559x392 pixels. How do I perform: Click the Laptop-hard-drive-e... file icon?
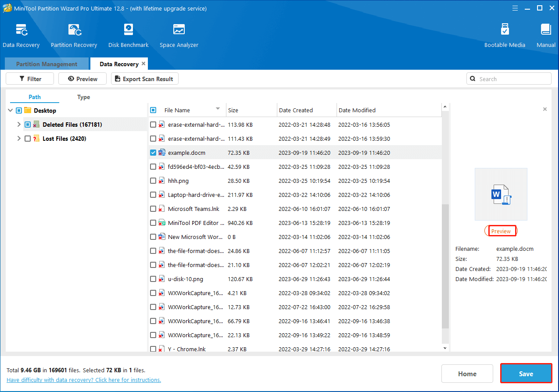tap(162, 195)
